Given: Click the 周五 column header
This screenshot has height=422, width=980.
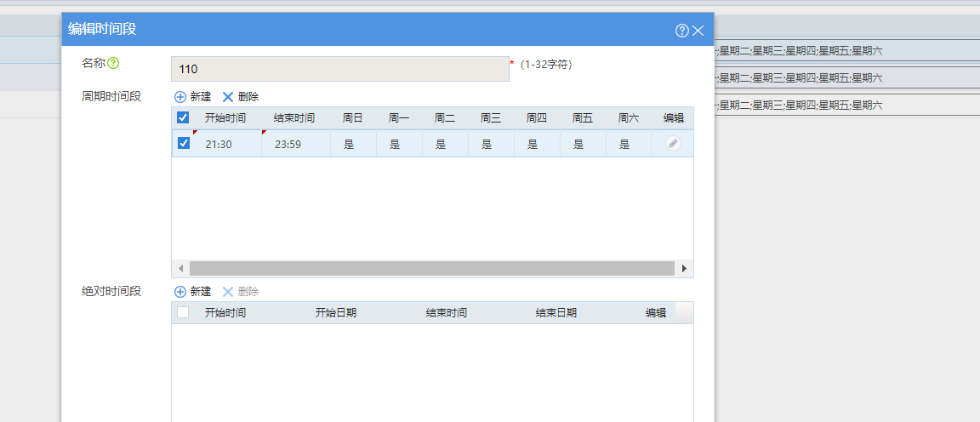Looking at the screenshot, I should pyautogui.click(x=583, y=117).
